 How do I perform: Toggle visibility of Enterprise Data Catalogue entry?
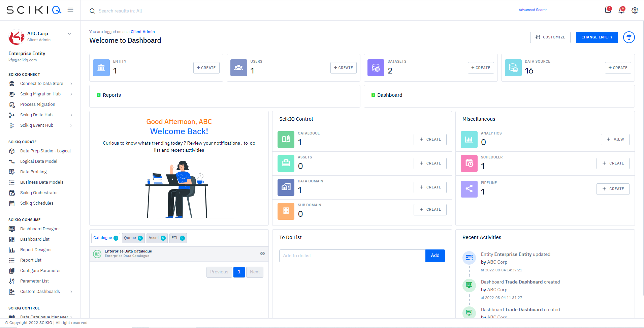262,254
